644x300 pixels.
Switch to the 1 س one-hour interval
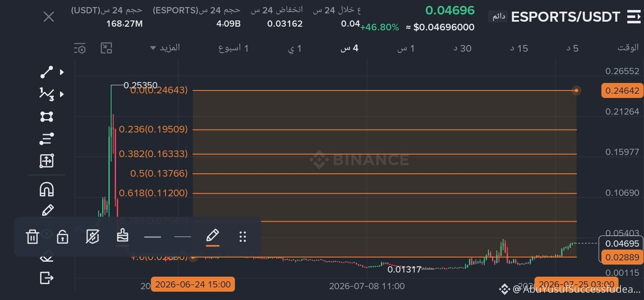point(406,48)
